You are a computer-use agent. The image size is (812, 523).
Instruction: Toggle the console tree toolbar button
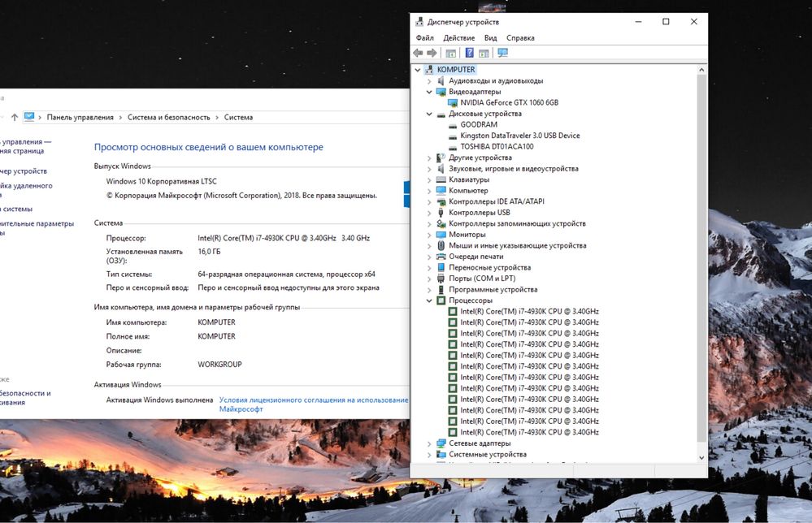tap(451, 53)
